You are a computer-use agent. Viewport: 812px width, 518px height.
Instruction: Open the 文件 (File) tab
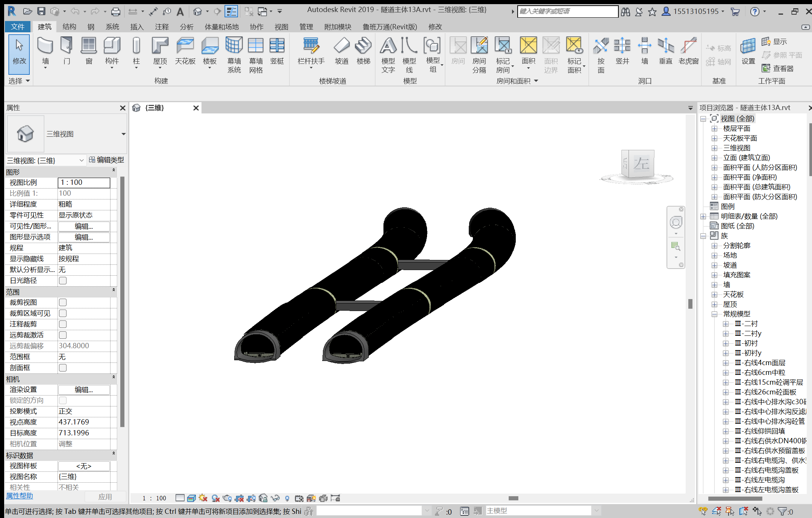(18, 27)
